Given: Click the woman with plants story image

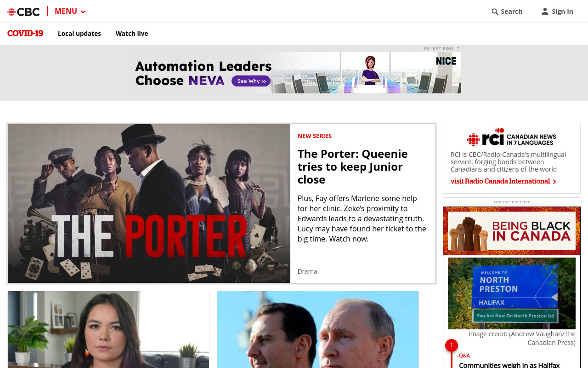Looking at the screenshot, I should (x=108, y=329).
